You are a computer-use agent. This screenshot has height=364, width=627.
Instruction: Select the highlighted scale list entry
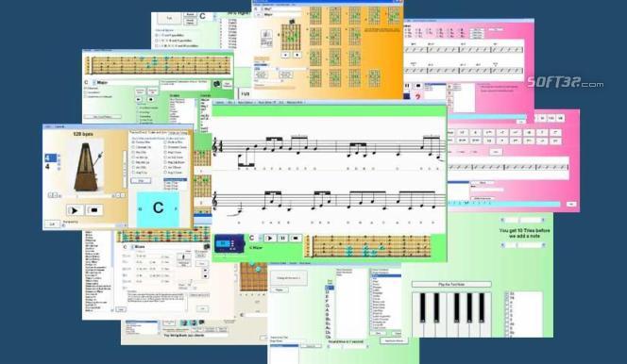point(386,275)
